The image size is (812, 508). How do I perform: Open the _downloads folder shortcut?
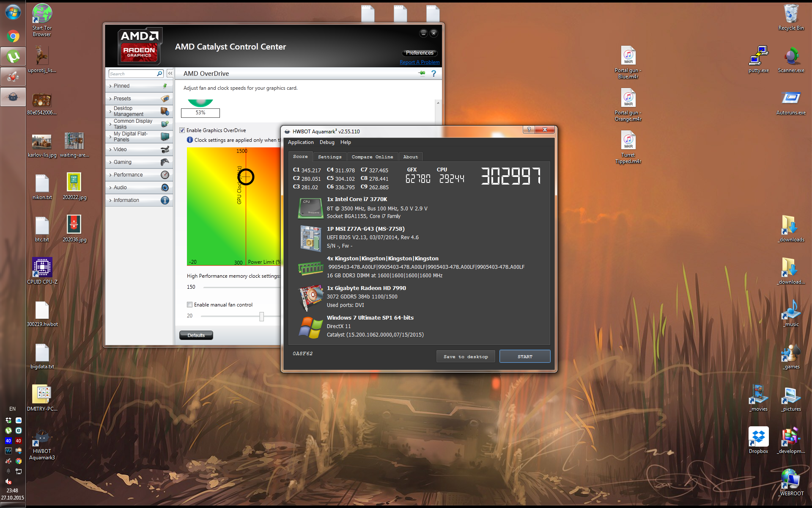[x=791, y=229]
